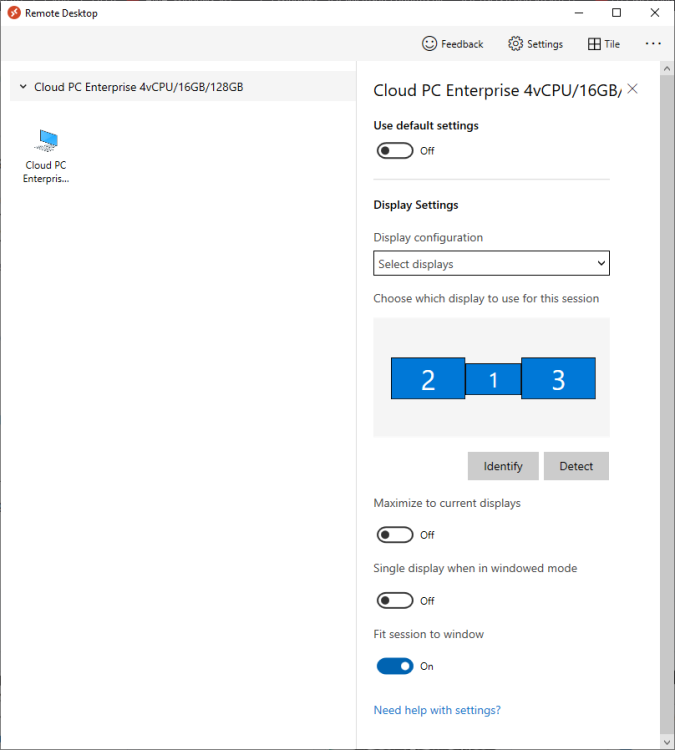Click the Display Settings heading text
Screen dimensions: 675x750
pos(416,205)
